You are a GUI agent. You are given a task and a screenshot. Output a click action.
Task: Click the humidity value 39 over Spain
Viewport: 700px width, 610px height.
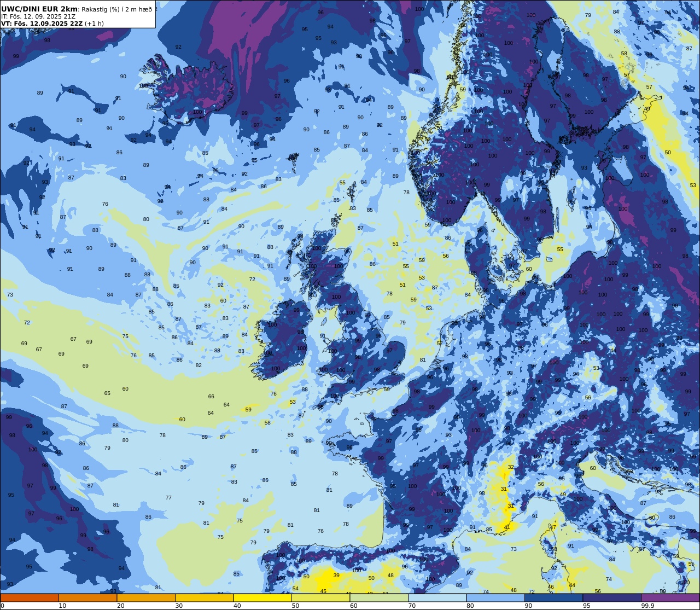point(336,576)
